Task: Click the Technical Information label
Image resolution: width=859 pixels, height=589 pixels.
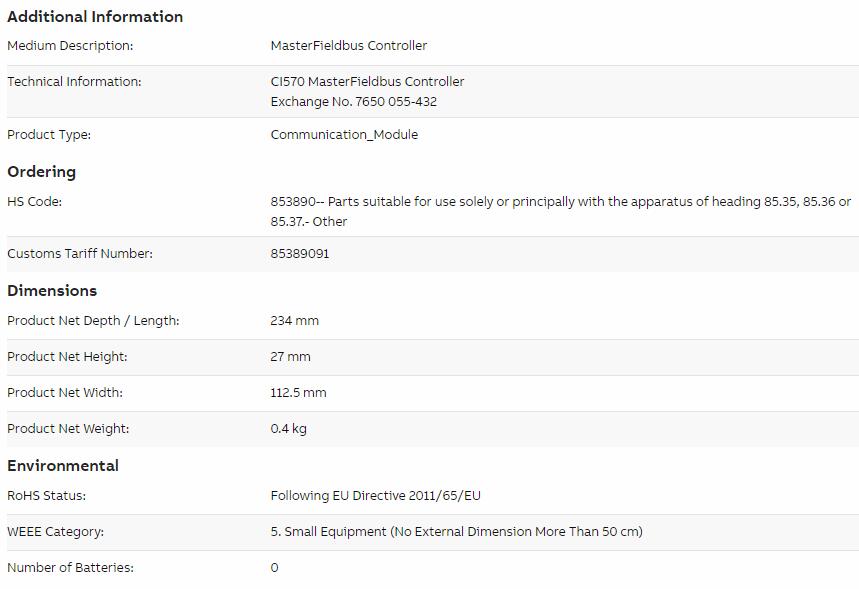Action: 74,82
